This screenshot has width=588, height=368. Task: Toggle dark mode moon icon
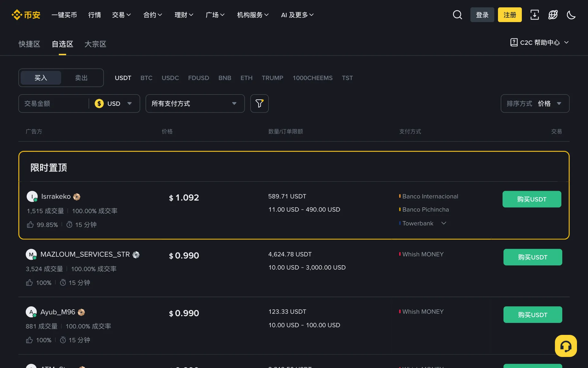(571, 15)
